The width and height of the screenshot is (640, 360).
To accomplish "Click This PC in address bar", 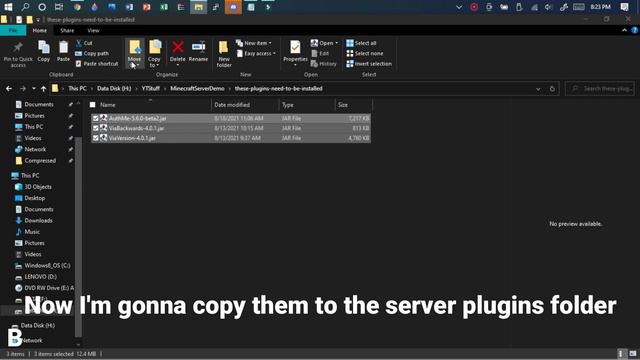I will point(77,89).
